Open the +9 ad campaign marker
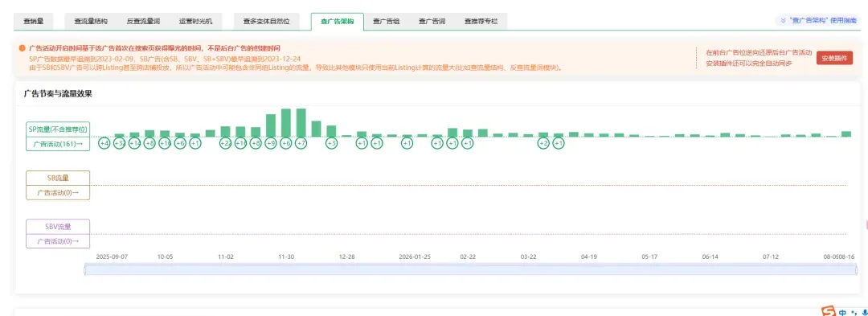Image resolution: width=868 pixels, height=316 pixels. 271,143
